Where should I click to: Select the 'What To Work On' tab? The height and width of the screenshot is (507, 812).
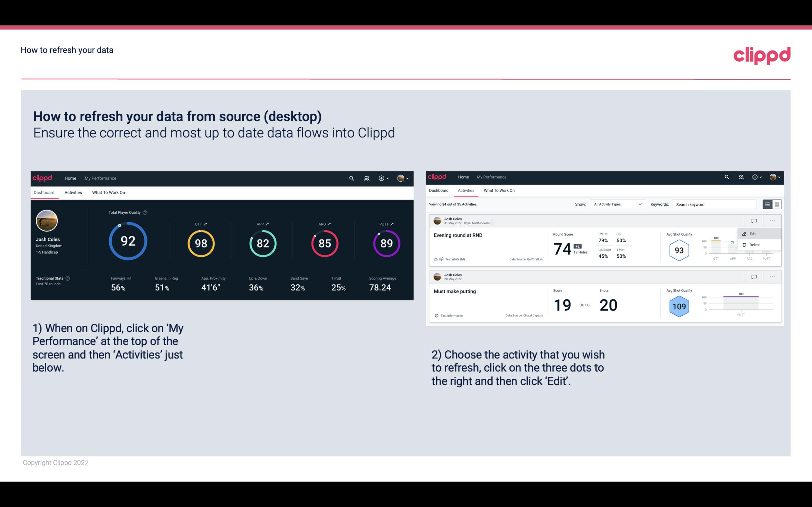click(x=108, y=192)
